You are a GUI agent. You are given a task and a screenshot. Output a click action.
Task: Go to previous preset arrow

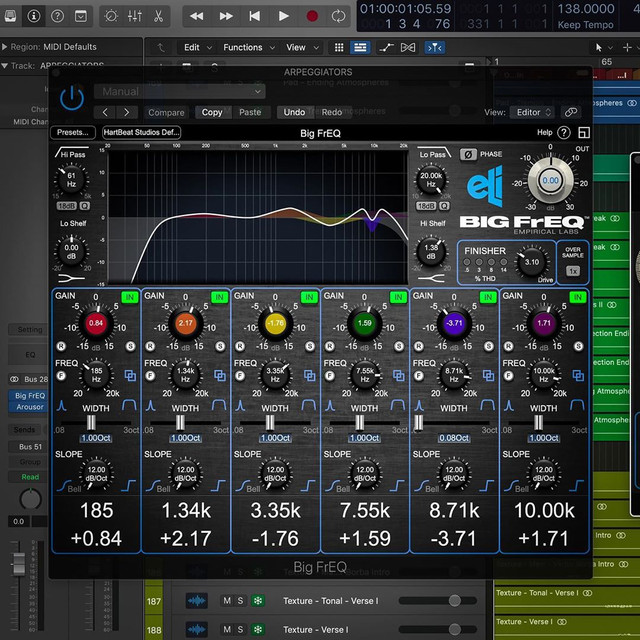105,112
